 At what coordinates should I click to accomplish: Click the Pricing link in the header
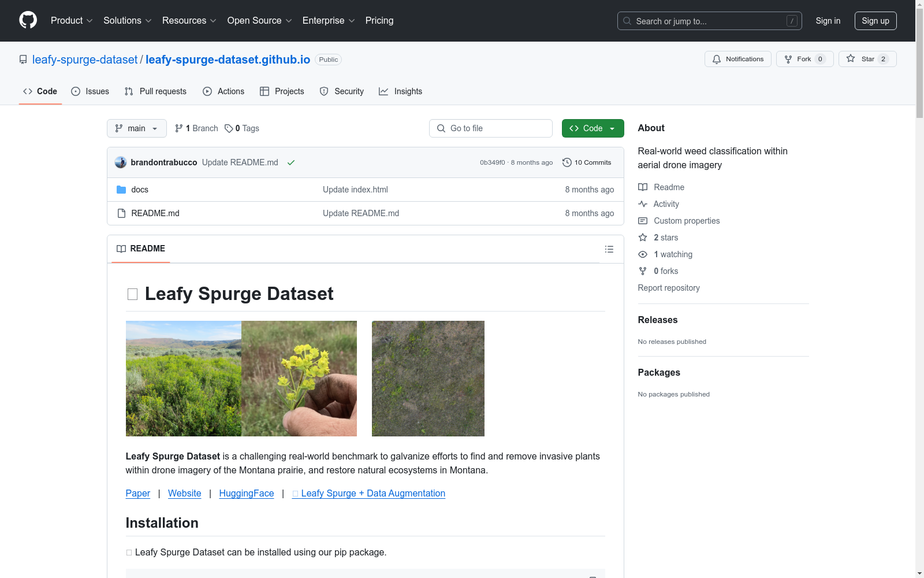pos(379,21)
